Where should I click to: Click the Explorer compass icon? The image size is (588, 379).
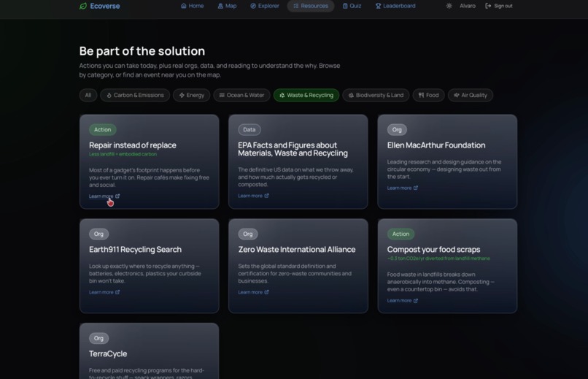tap(253, 6)
